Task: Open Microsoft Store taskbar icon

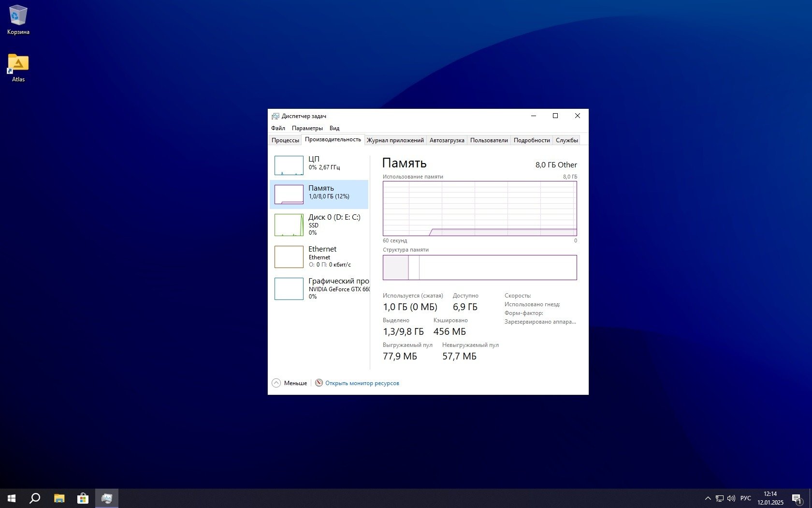Action: (83, 498)
